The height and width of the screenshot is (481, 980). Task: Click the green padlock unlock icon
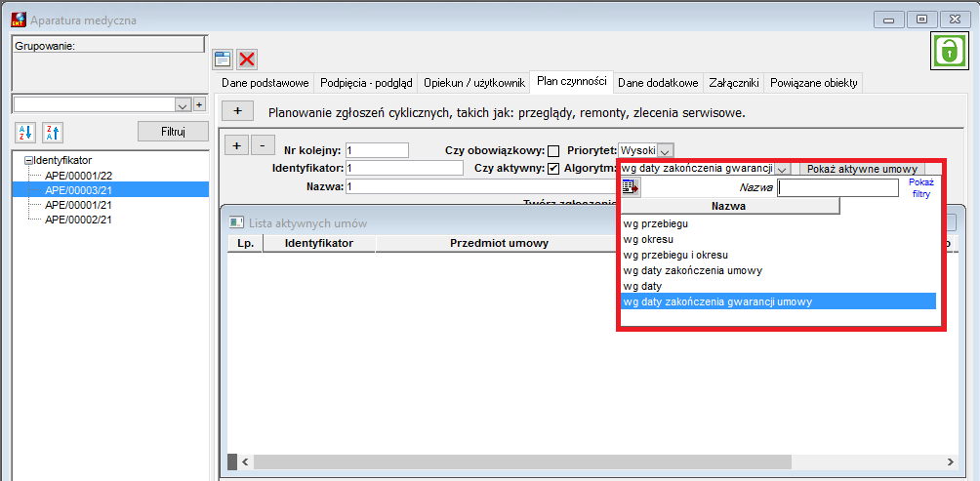949,51
